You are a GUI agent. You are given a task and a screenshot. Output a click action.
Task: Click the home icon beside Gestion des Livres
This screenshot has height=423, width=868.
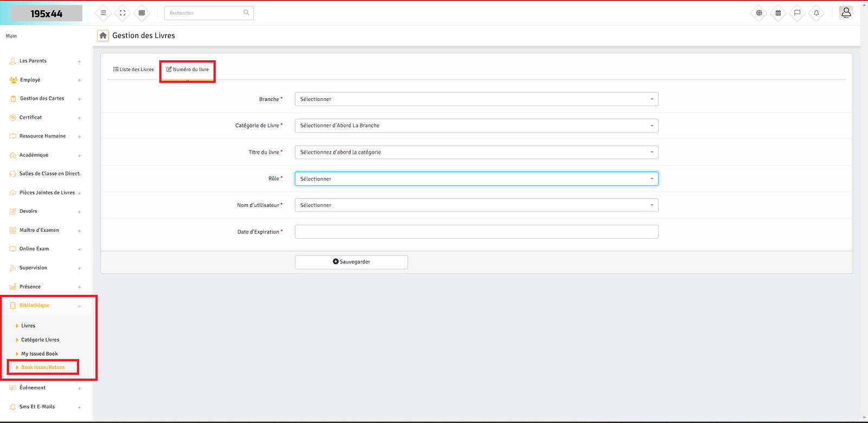point(103,35)
